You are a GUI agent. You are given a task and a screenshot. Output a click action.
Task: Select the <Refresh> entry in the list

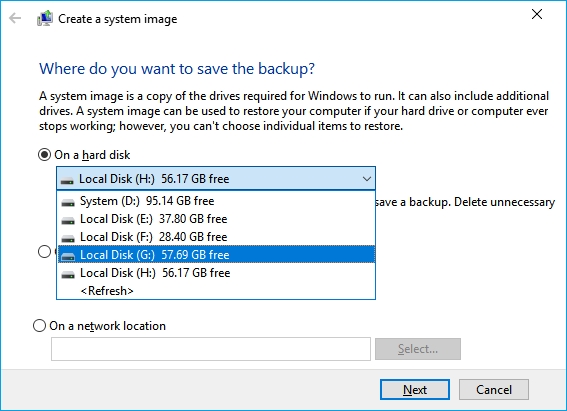[x=216, y=291]
